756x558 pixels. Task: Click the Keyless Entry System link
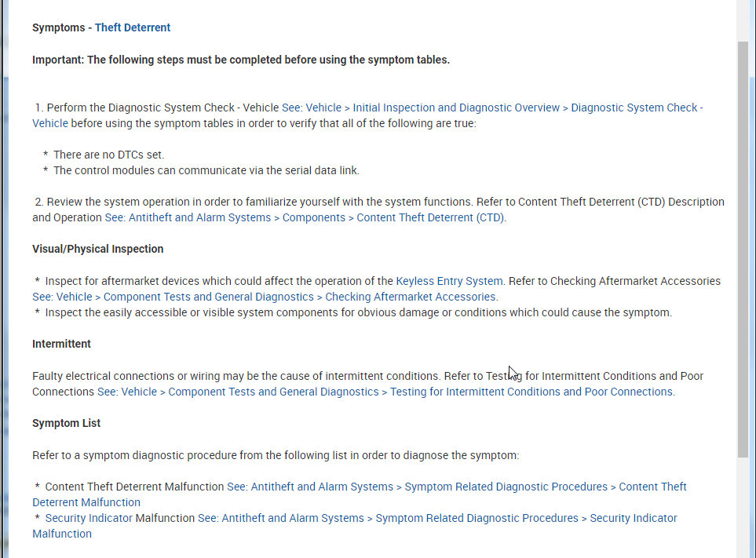pos(449,281)
